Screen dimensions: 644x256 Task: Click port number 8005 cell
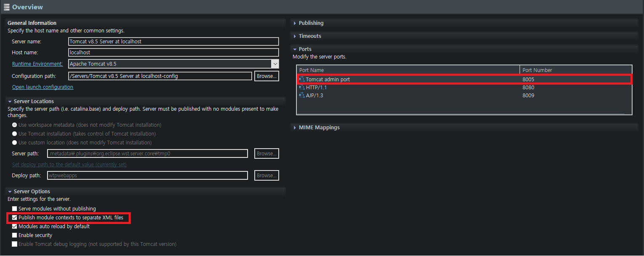[528, 79]
